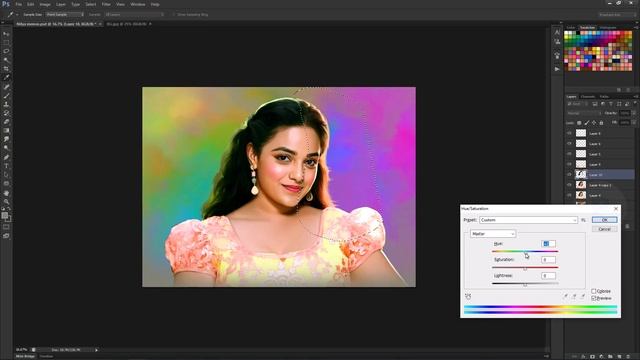Click first eyedropper in Hue/Saturation dialog
This screenshot has width=640, height=360.
coord(565,296)
